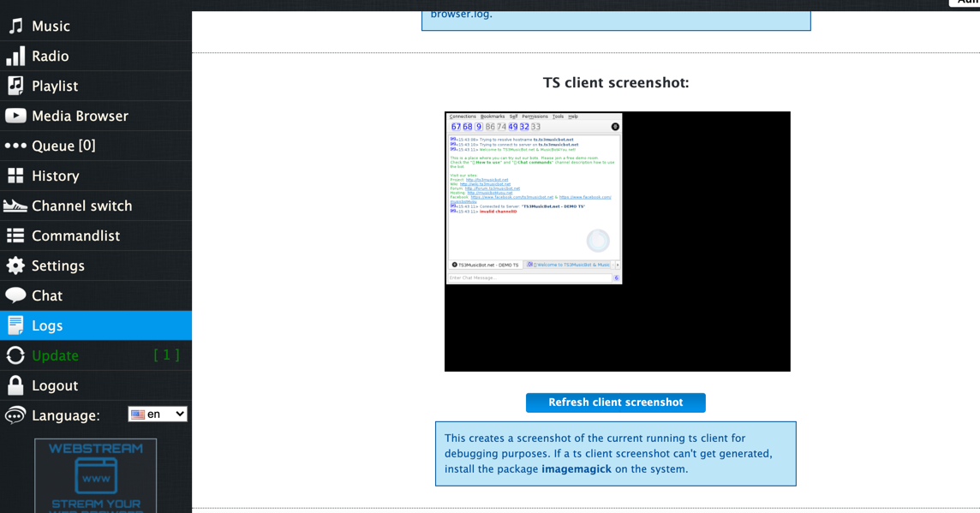Screen dimensions: 980x513
Task: Select the Radio sidebar icon
Action: tap(14, 56)
